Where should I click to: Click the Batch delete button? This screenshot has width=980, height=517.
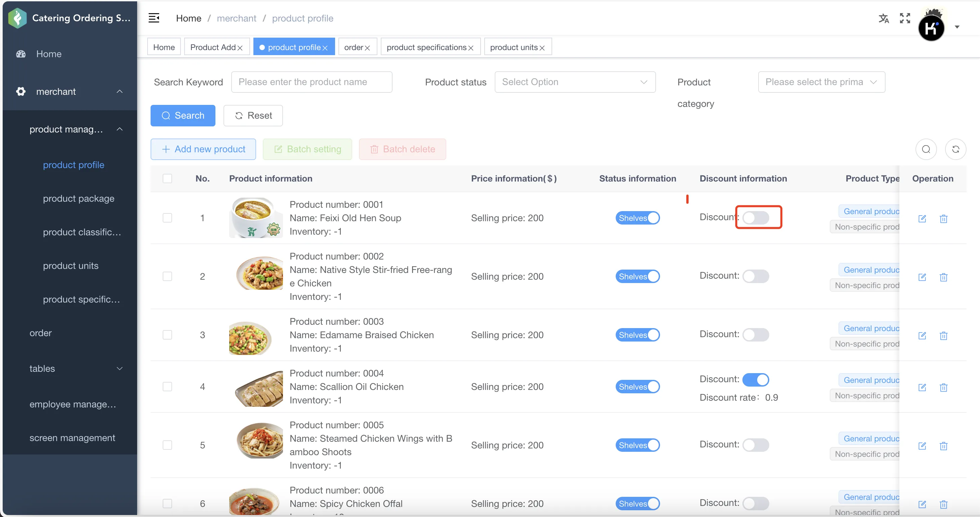402,149
